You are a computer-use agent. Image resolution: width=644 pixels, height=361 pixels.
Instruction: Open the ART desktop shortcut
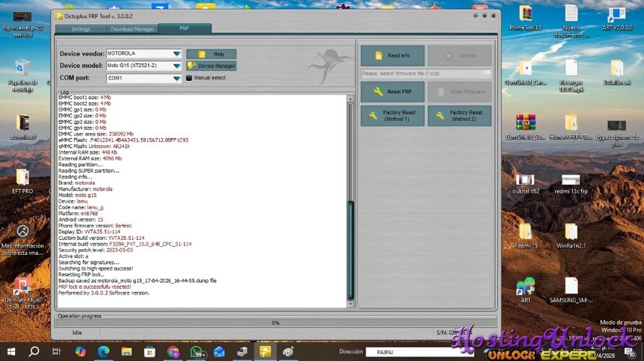pos(525,290)
